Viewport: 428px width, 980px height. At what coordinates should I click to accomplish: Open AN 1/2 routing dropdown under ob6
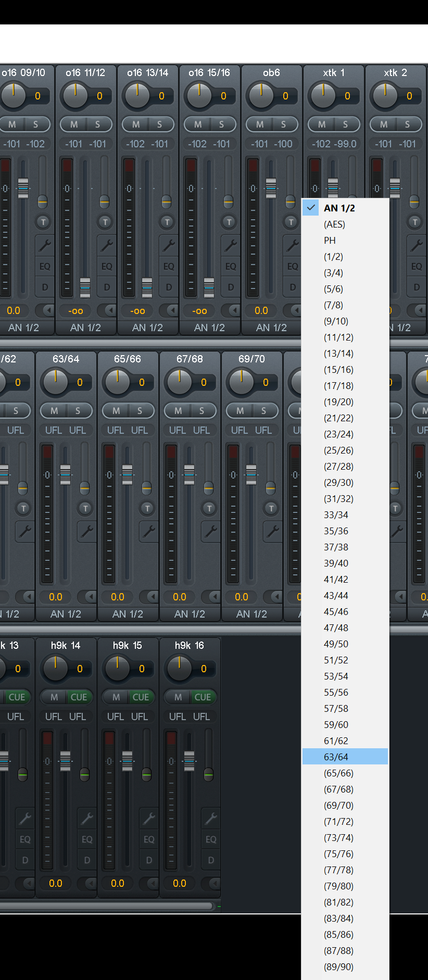[272, 328]
